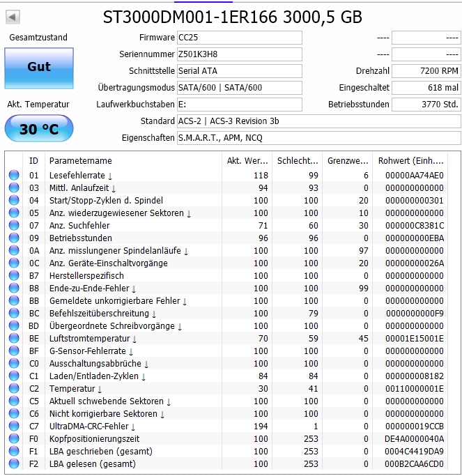Sort by the Parametername column header
462x476 pixels.
[x=133, y=160]
